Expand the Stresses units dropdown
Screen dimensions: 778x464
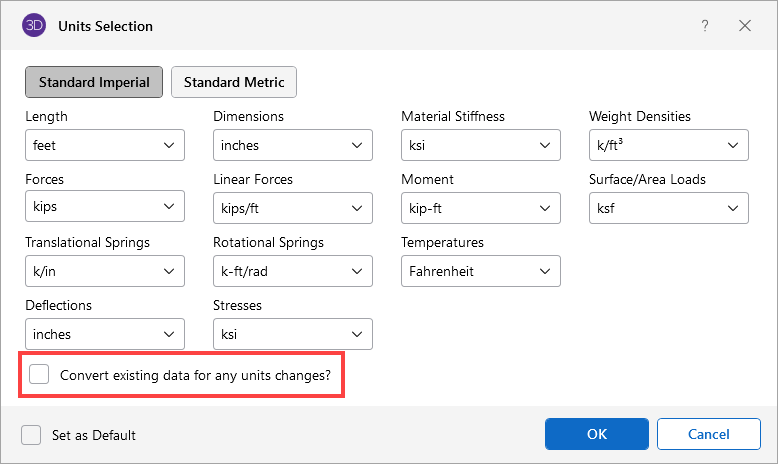click(293, 334)
